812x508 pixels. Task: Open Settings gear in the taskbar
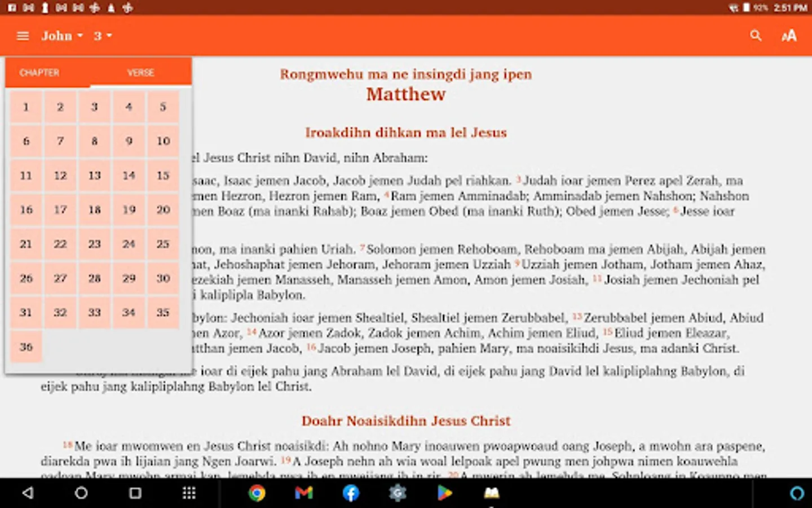[x=398, y=493]
